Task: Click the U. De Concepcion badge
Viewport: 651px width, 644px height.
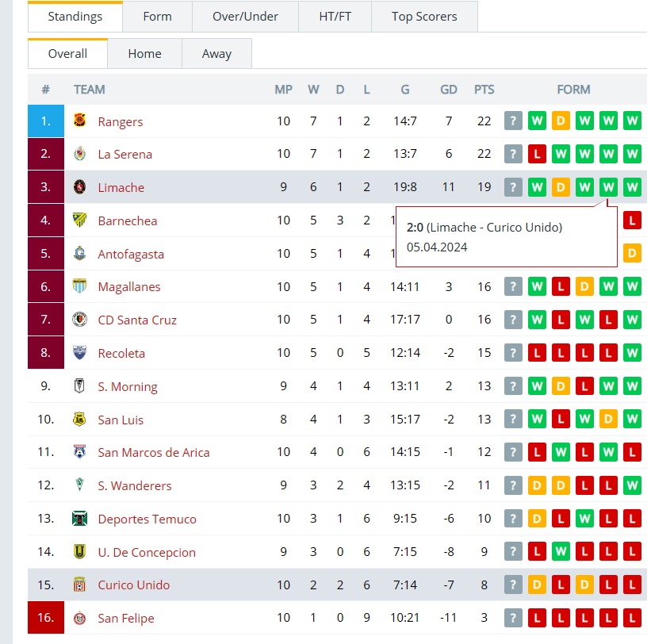Action: 80,552
